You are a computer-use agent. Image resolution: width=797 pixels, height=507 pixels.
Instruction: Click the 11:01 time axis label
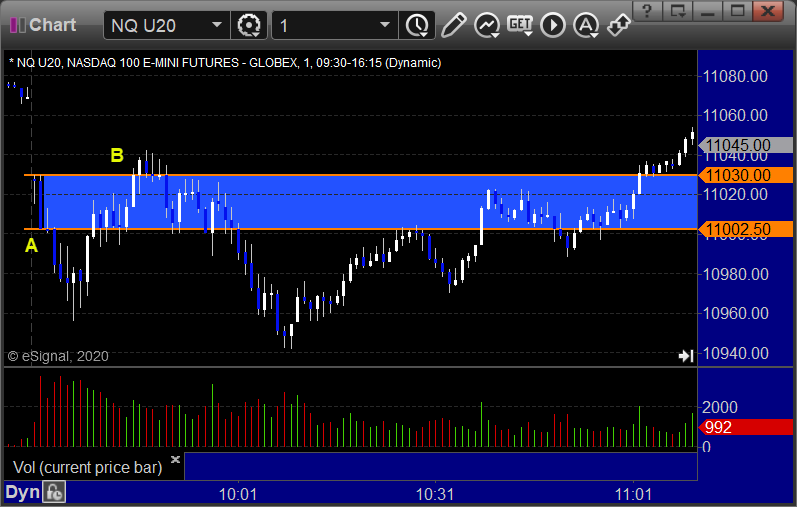[x=633, y=494]
